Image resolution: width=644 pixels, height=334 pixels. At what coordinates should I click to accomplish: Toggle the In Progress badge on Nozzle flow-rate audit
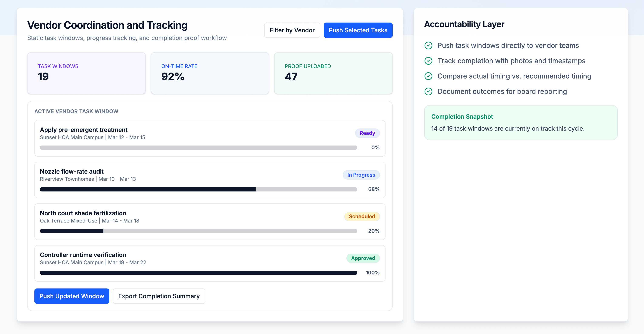coord(361,175)
